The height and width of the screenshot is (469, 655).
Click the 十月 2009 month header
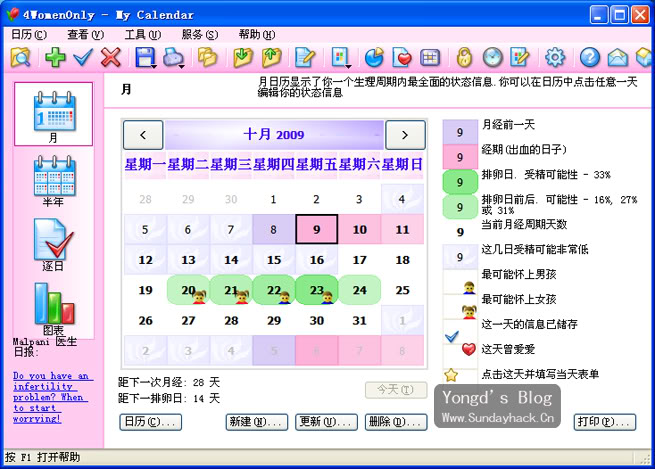(x=274, y=135)
